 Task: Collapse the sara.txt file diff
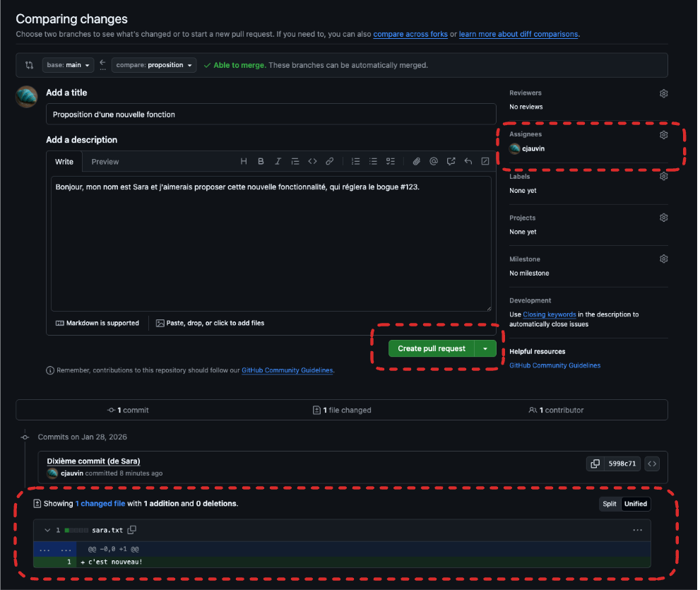pyautogui.click(x=47, y=530)
